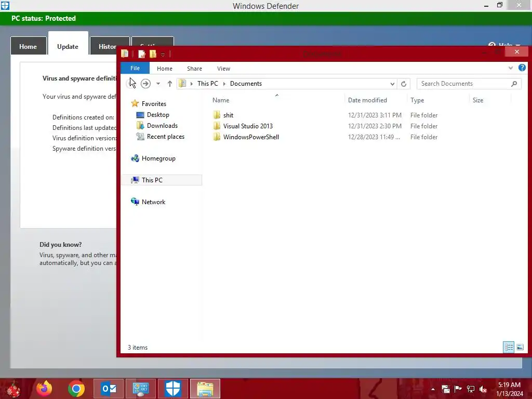Click the Start button ornament
532x399 pixels.
click(13, 389)
